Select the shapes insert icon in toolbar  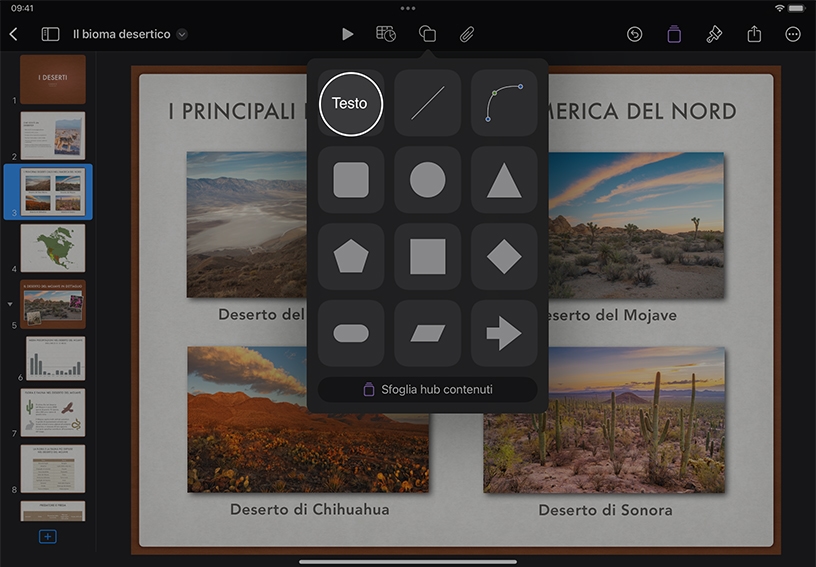[x=427, y=34]
